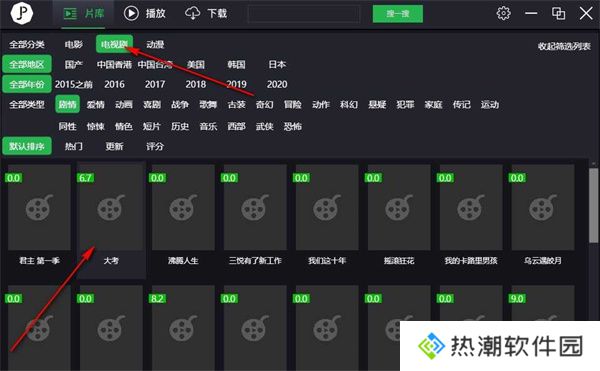This screenshot has width=600, height=371.
Task: Open the 乌云遇皎月 poster thumbnail
Action: [x=543, y=207]
